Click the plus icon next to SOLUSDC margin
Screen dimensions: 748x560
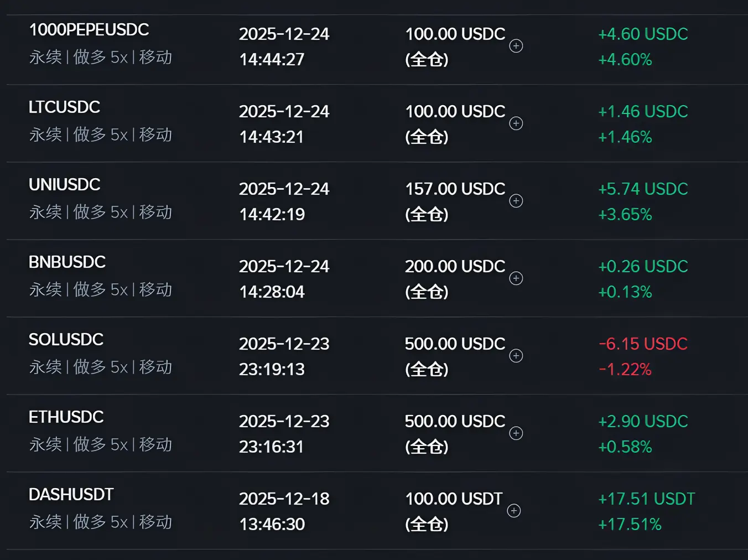516,356
